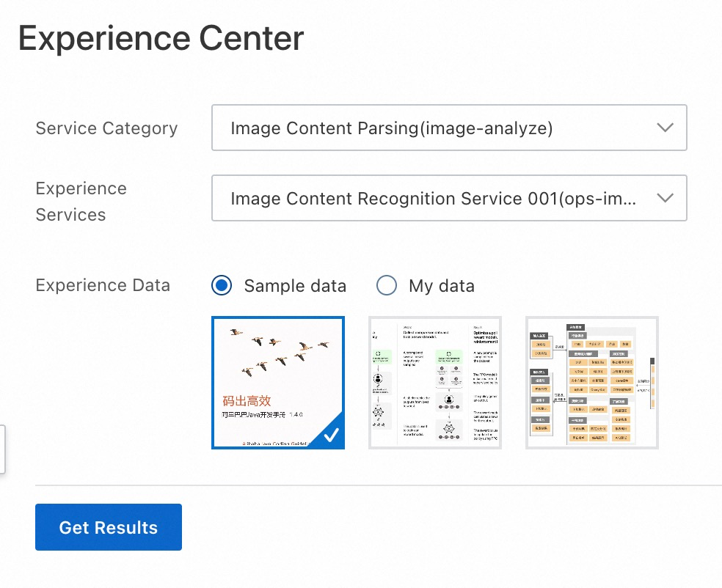Click the Service Category dropdown chevron arrow
Screen dimensions: 722x588
665,128
